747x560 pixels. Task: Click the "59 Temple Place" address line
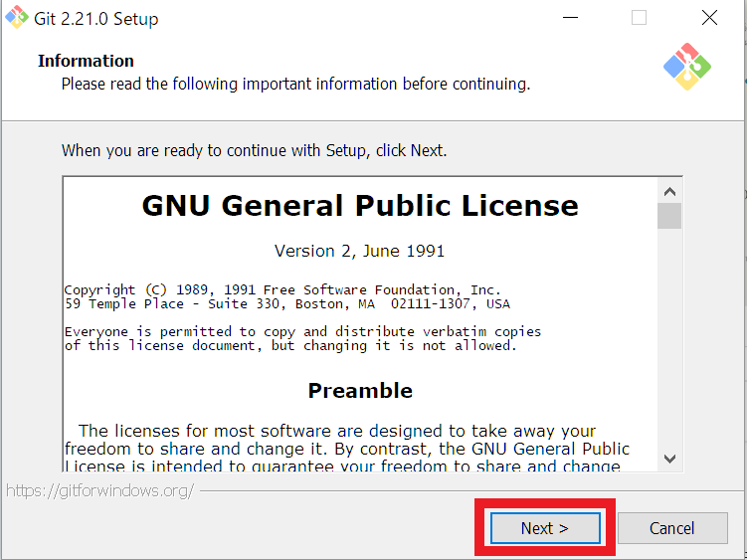click(x=287, y=304)
